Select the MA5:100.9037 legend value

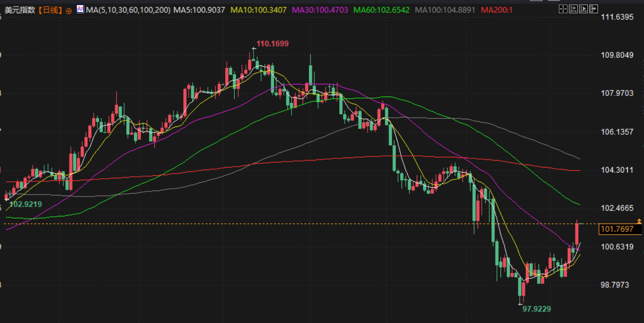click(200, 10)
